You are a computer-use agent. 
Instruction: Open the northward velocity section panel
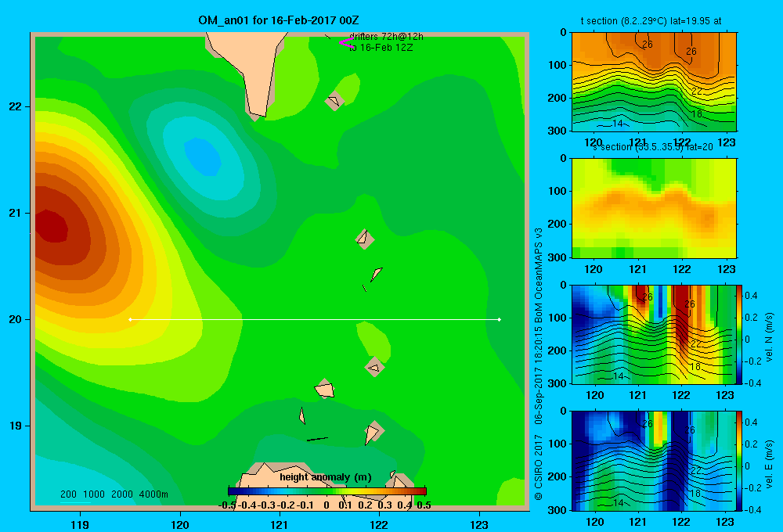pyautogui.click(x=654, y=334)
